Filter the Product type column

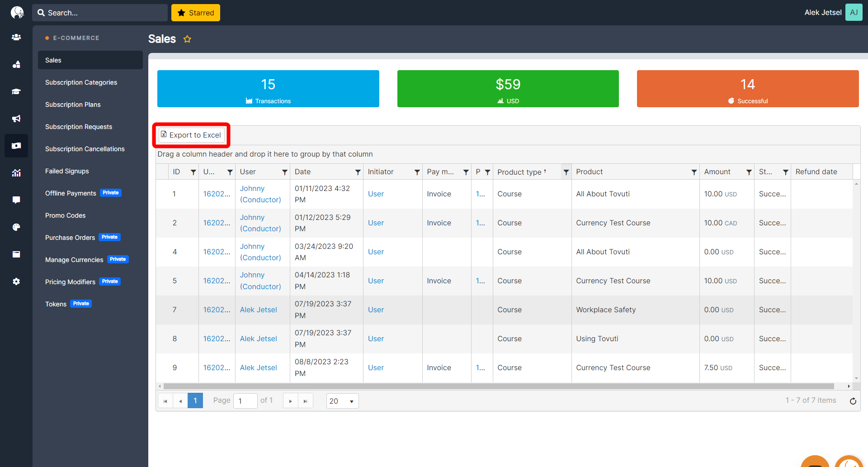coord(566,172)
